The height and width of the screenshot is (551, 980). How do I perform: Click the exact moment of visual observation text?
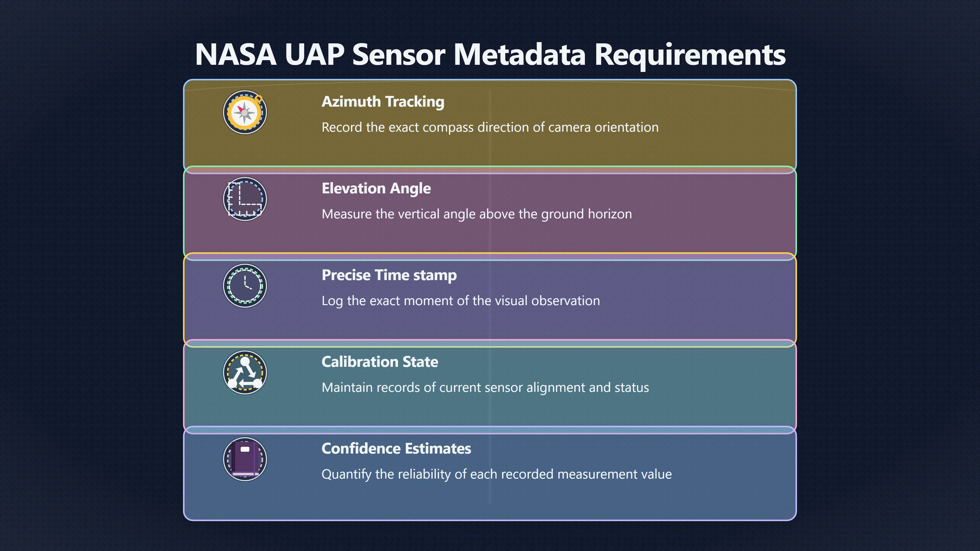point(461,301)
